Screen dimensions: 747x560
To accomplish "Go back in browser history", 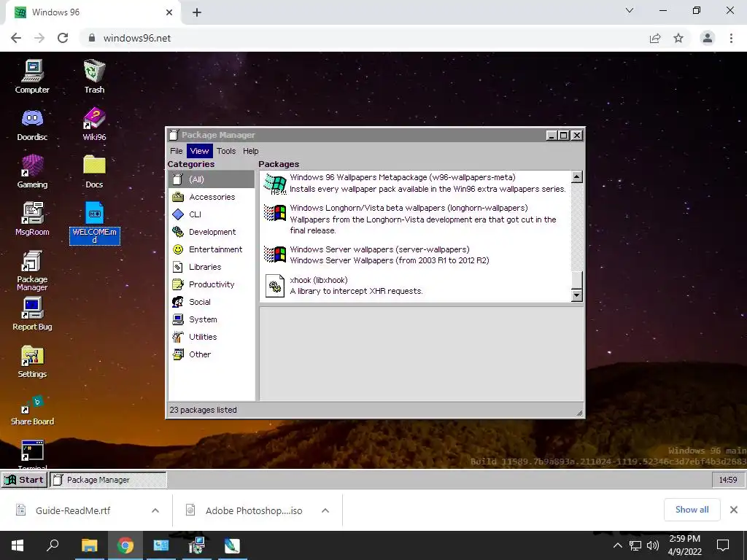I will click(x=16, y=38).
